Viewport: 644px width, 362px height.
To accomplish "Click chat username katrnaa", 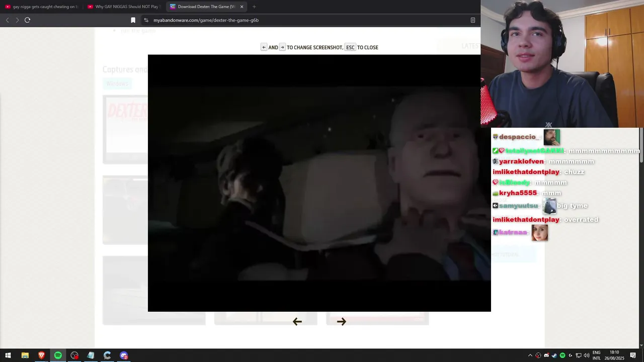I will tap(513, 232).
